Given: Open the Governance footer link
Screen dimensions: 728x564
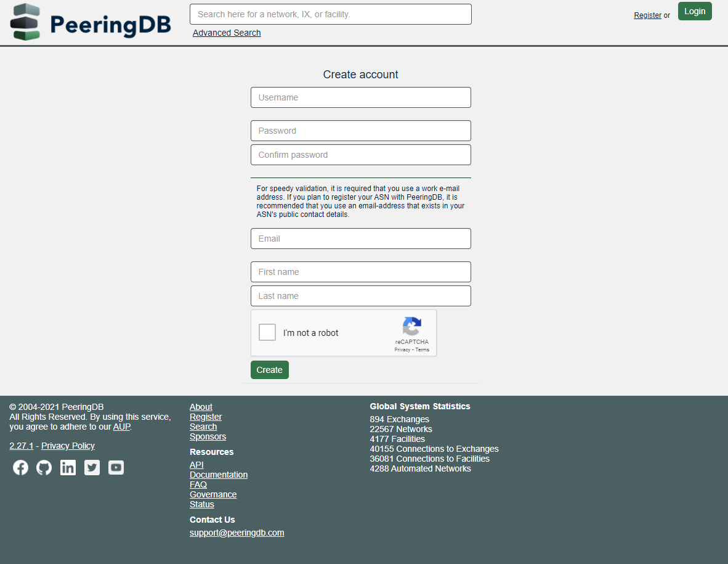Looking at the screenshot, I should point(213,494).
